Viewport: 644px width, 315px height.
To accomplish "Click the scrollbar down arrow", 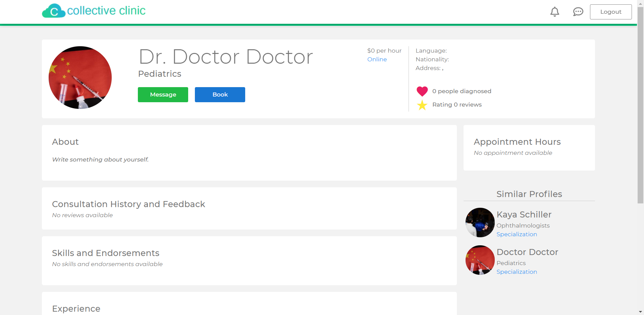I will [640, 312].
